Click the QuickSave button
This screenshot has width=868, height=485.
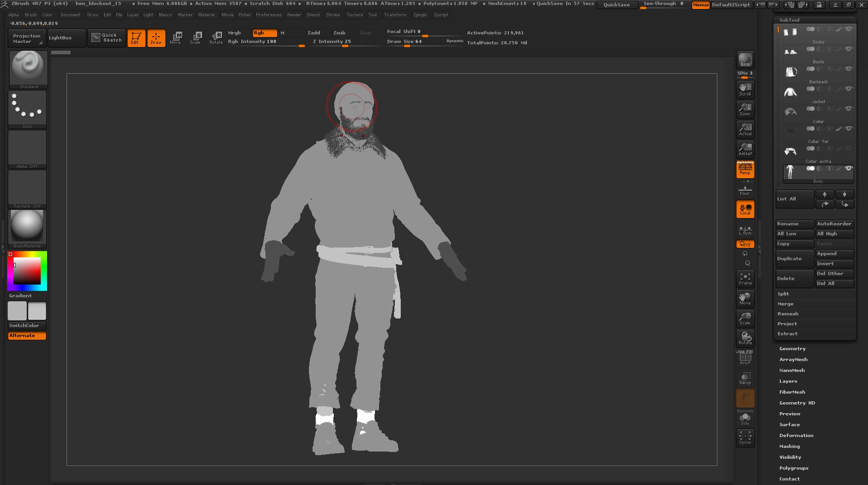pos(617,5)
